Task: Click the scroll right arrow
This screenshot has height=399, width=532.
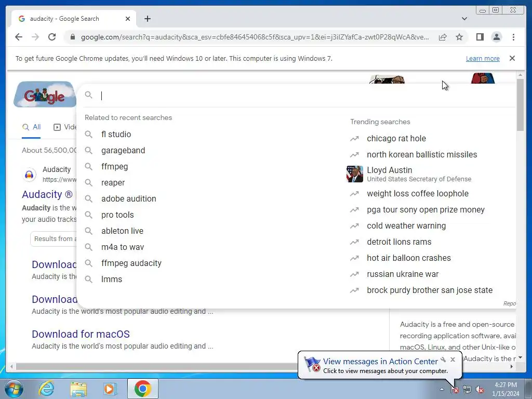Action: pos(512,367)
